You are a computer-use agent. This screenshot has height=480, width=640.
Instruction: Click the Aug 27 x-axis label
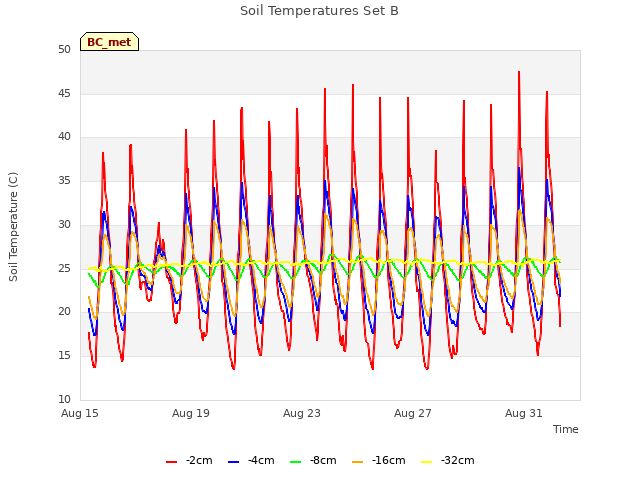click(413, 413)
